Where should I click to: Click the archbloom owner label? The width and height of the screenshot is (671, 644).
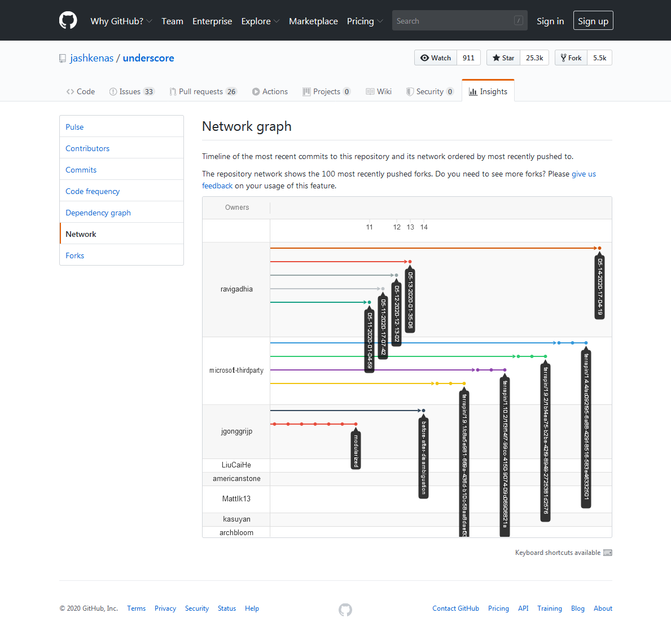click(236, 532)
